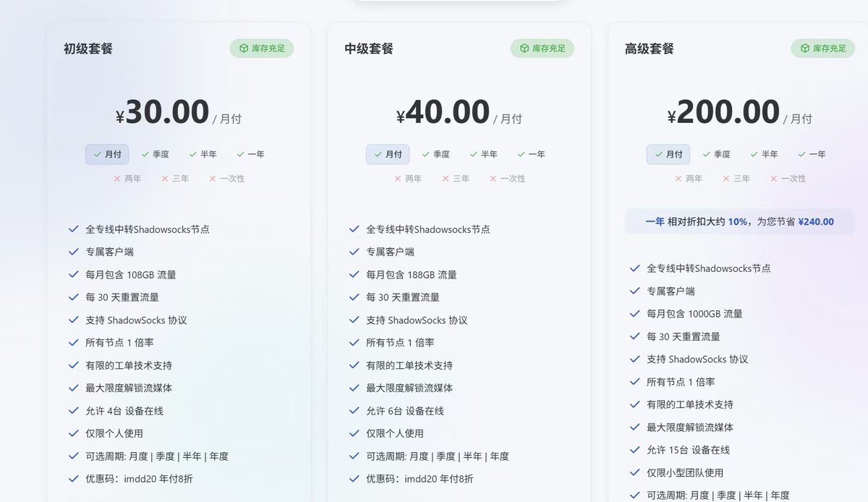
Task: Click the ¥200.00 price
Action: (x=723, y=112)
